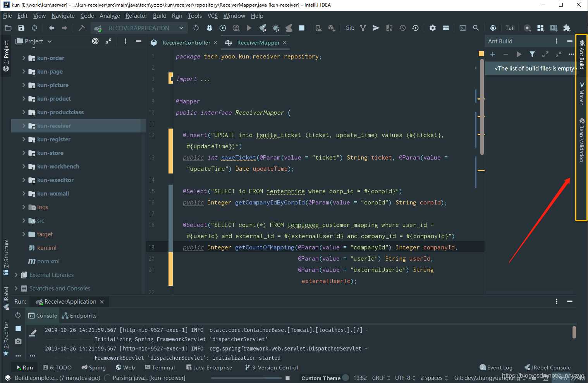Toggle the Maven tool window stripe button

tap(581, 94)
